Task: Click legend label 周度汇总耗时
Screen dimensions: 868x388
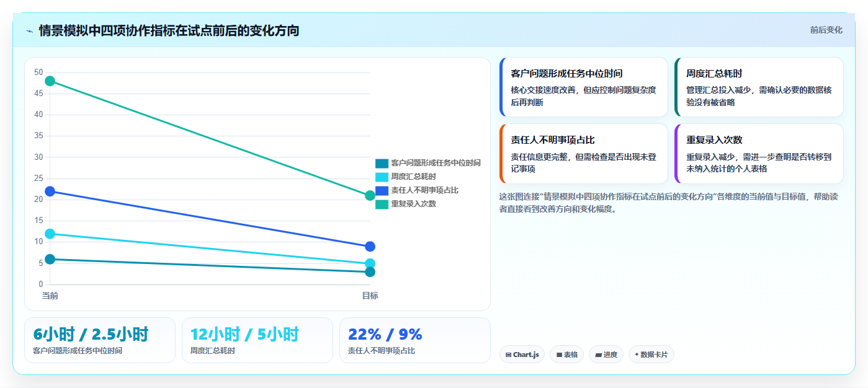Action: 413,177
